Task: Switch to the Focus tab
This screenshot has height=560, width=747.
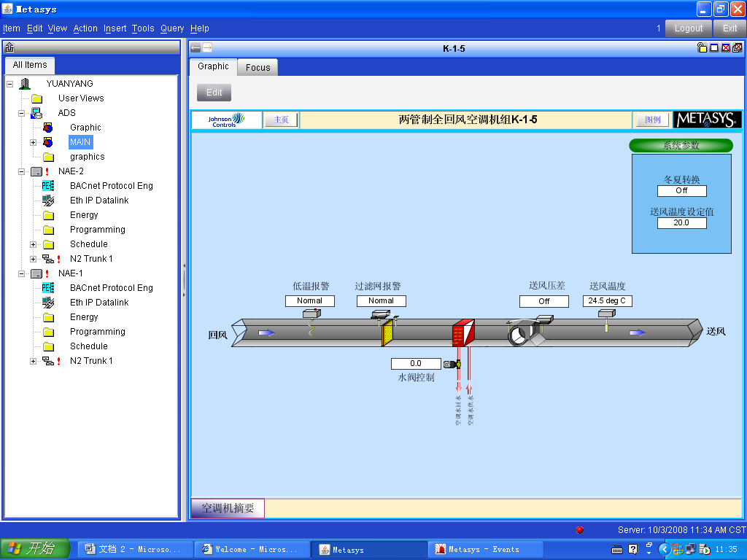Action: (x=258, y=67)
